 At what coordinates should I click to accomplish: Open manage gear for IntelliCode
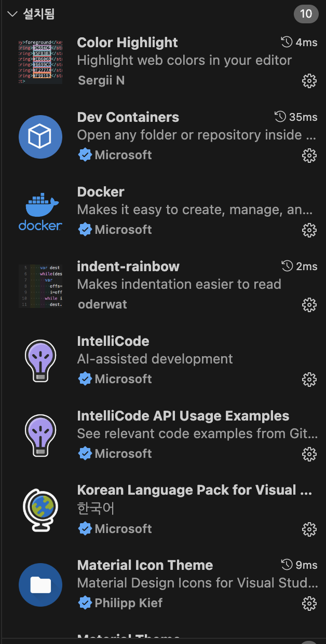[x=309, y=380]
